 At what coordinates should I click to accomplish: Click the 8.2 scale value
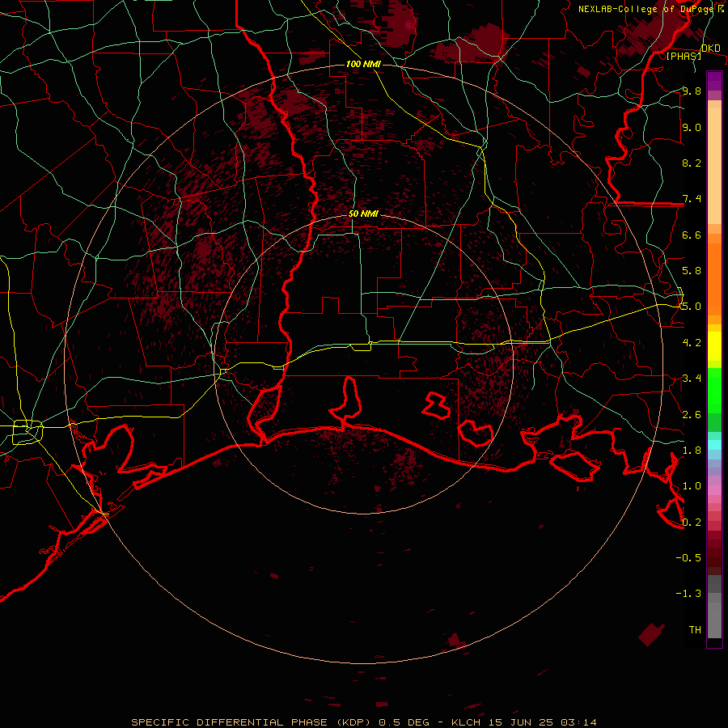tap(692, 163)
